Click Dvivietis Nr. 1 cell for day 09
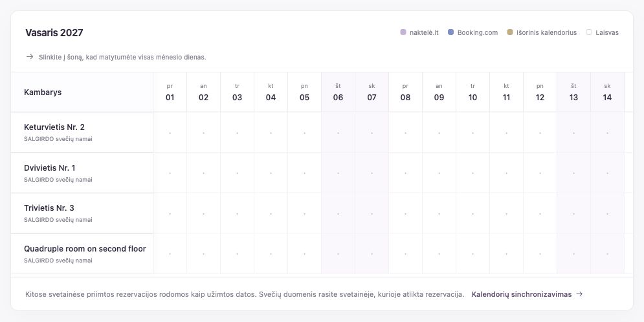Image resolution: width=644 pixels, height=322 pixels. click(x=439, y=173)
